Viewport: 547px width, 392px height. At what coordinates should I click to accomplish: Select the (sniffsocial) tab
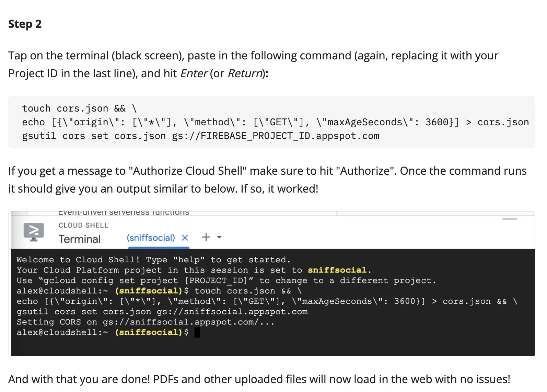click(x=151, y=238)
